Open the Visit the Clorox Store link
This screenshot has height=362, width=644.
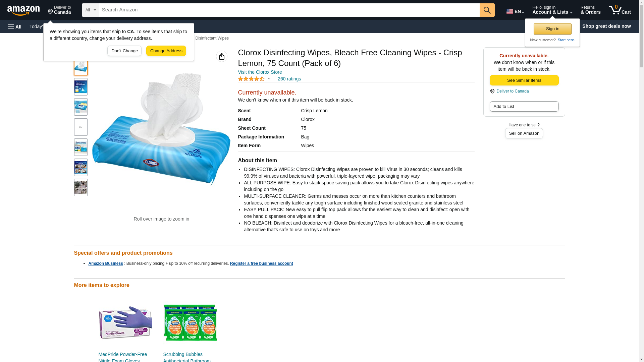[x=260, y=72]
